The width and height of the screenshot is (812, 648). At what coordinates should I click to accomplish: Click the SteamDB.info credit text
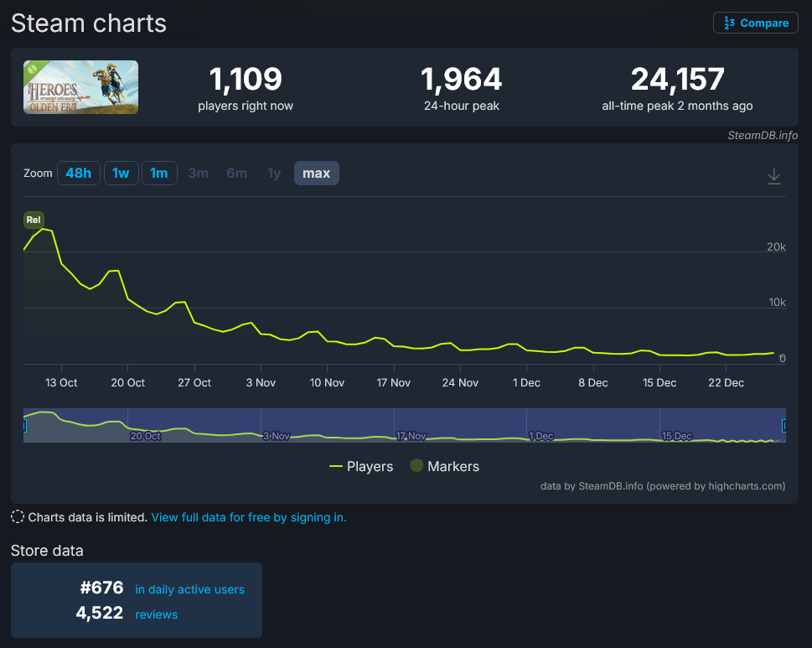(763, 135)
